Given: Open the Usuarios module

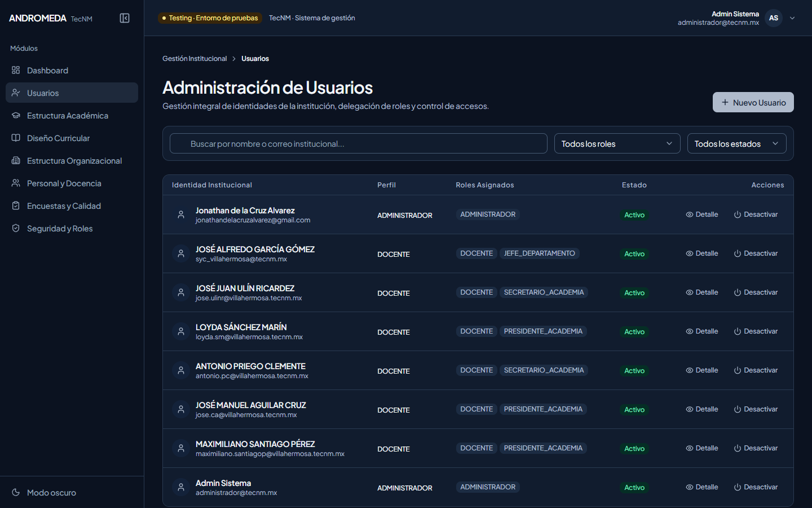Looking at the screenshot, I should click(x=72, y=93).
